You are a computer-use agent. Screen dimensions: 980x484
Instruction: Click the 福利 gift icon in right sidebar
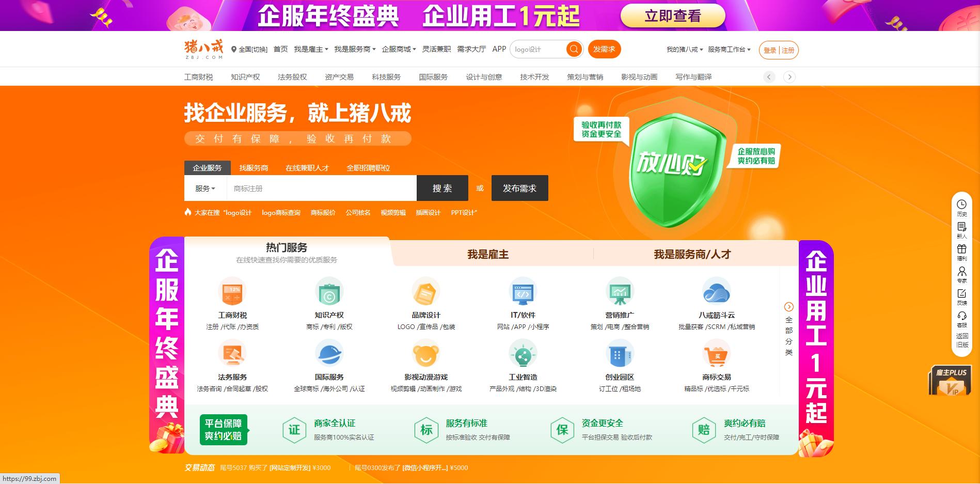(961, 248)
